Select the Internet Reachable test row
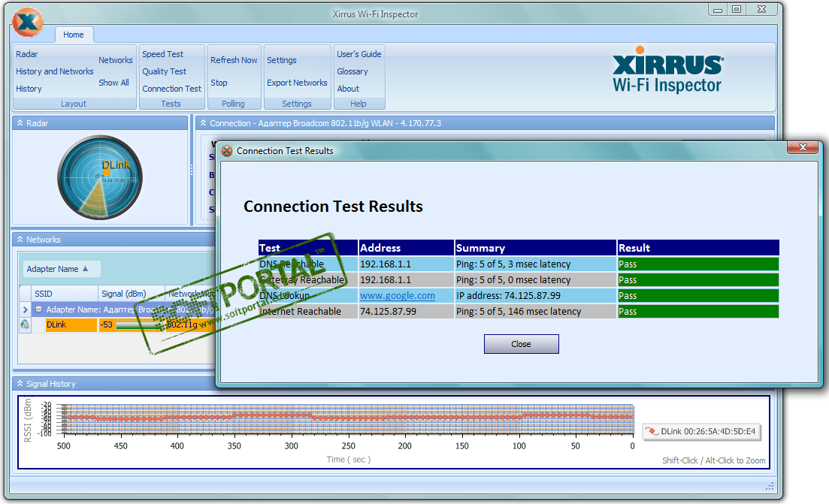Viewport: 829px width, 504px height. [518, 312]
